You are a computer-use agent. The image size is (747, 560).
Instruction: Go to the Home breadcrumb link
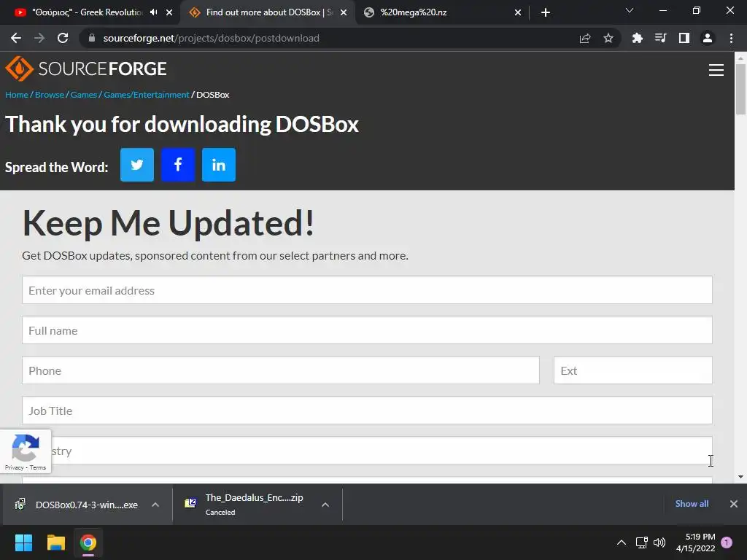click(17, 95)
